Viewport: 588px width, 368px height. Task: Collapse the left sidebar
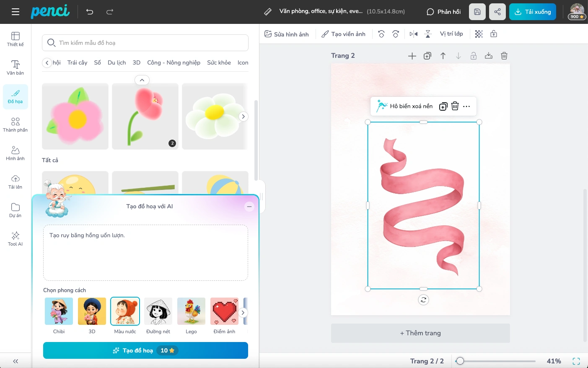pos(16,361)
